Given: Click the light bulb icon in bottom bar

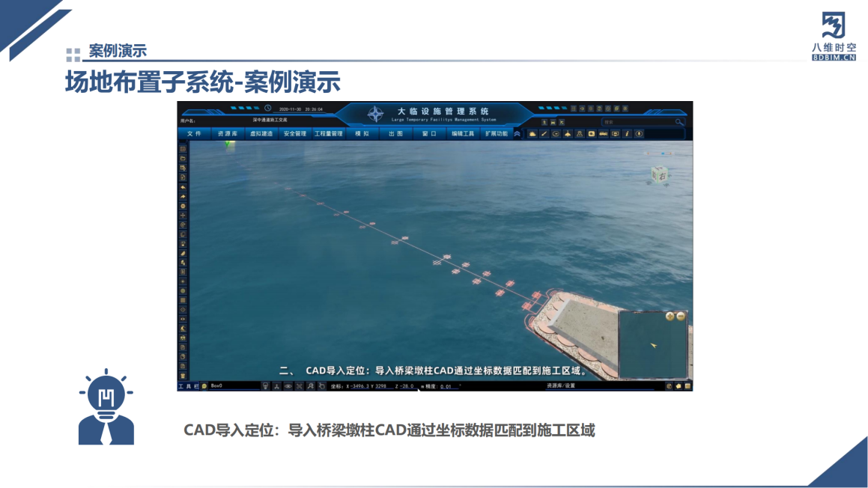Looking at the screenshot, I should pos(265,386).
